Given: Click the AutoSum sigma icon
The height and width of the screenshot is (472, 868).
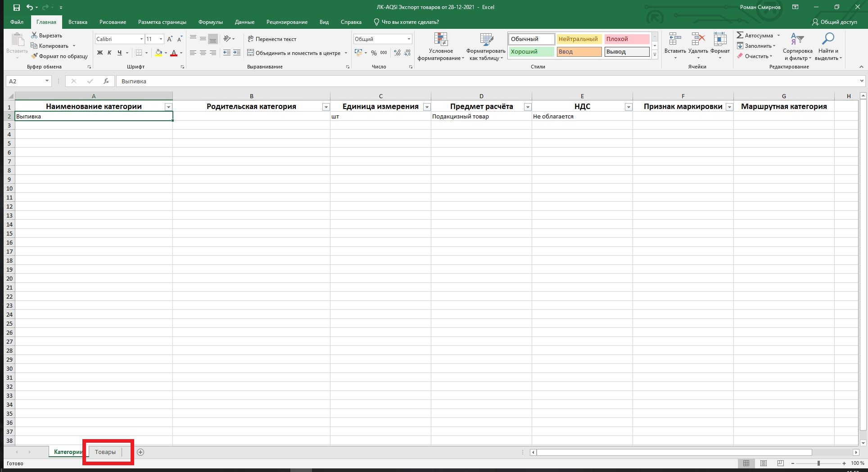Looking at the screenshot, I should (x=740, y=35).
